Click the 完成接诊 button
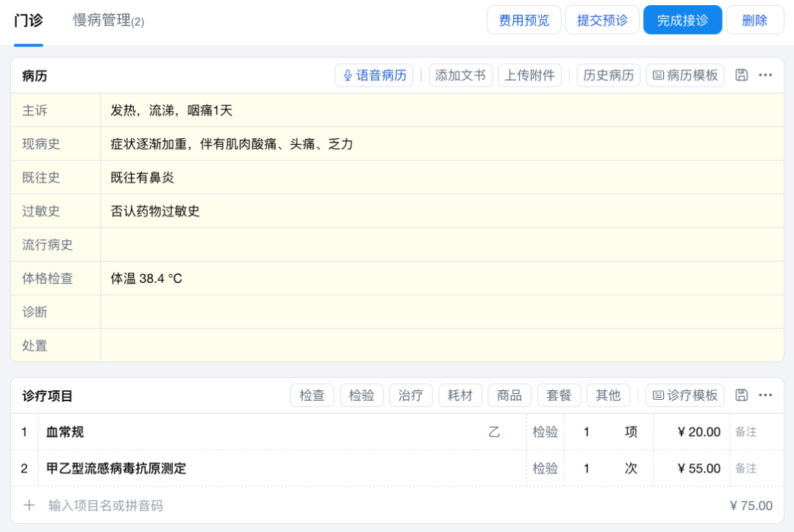The width and height of the screenshot is (794, 532). click(x=682, y=20)
